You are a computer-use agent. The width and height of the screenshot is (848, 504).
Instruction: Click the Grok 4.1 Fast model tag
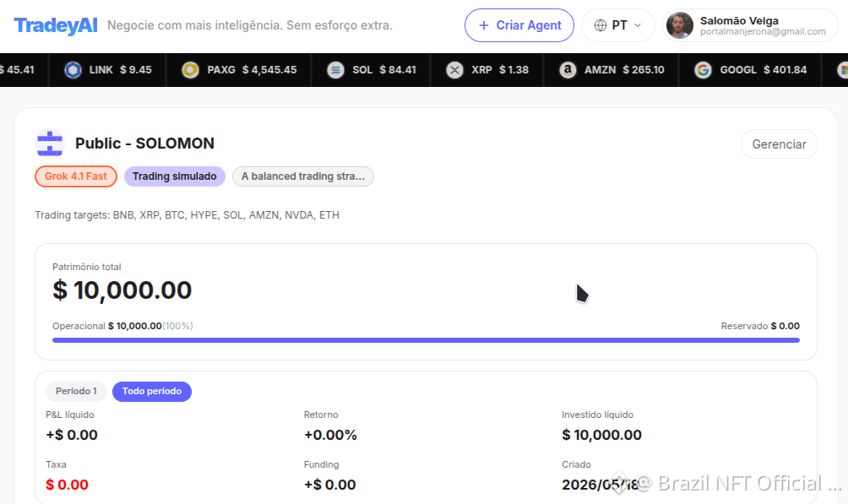[x=76, y=176]
